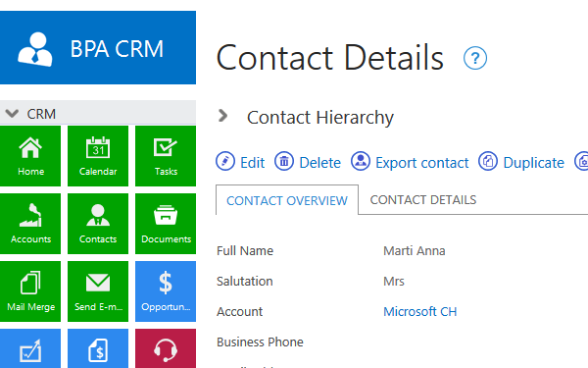Click the Duplicate pages icon
The height and width of the screenshot is (368, 588).
(x=488, y=162)
